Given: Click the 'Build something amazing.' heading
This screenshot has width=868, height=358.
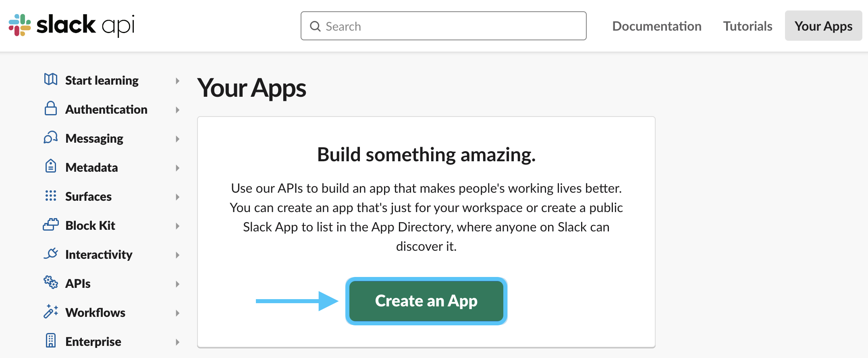Looking at the screenshot, I should coord(426,155).
